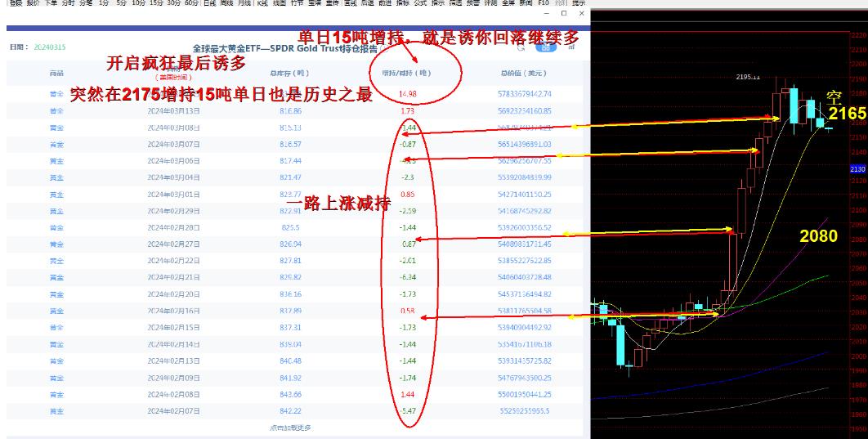
Task: Choose 线图 line chart style
Action: click(x=280, y=2)
